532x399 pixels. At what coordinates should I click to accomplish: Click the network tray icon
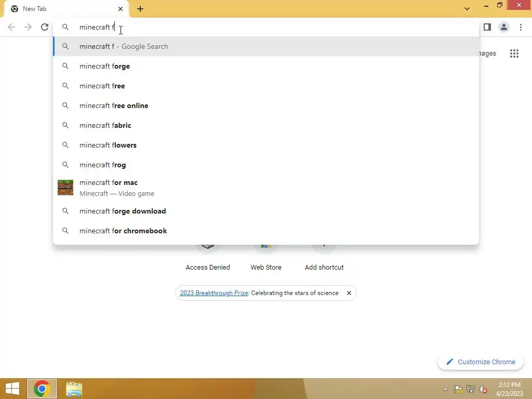(x=471, y=389)
